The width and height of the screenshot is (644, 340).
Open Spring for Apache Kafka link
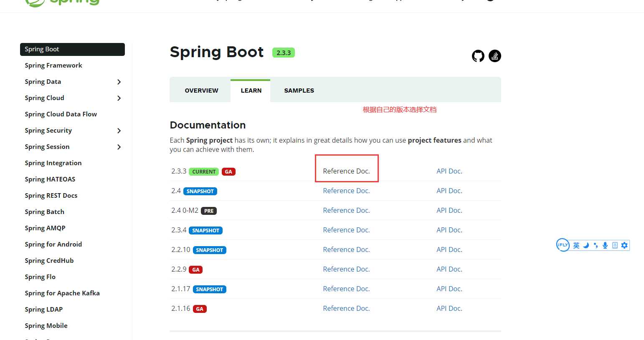point(62,293)
